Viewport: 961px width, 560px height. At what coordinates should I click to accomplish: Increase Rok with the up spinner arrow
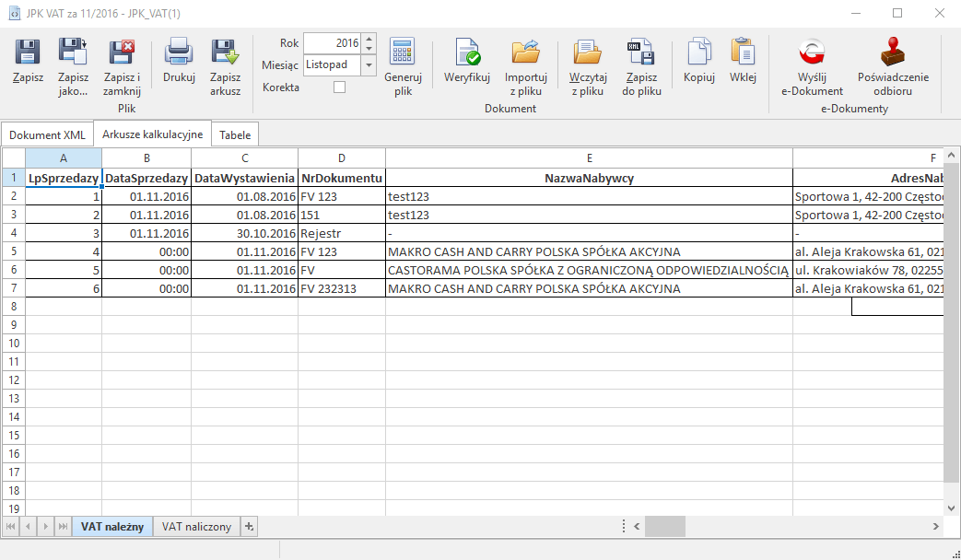click(369, 39)
